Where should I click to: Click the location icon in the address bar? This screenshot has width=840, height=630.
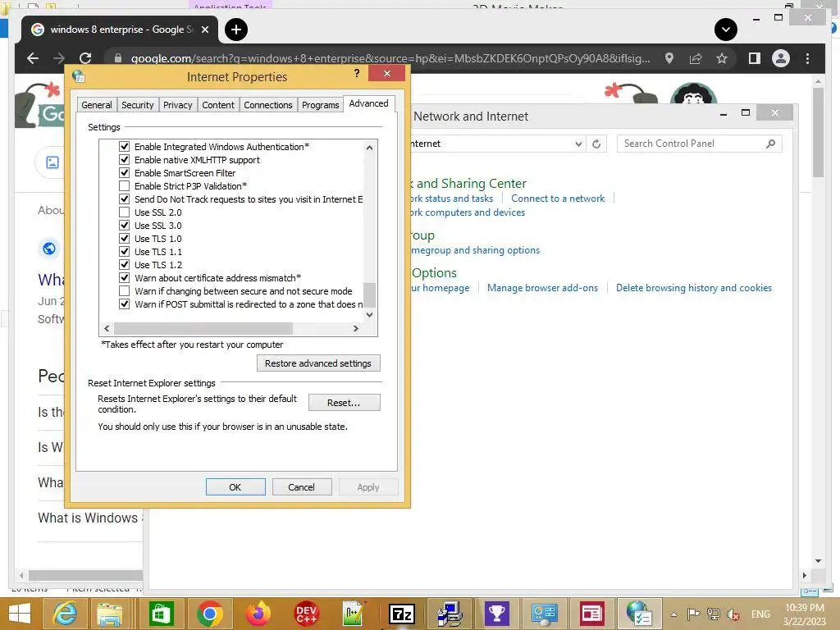coord(669,58)
